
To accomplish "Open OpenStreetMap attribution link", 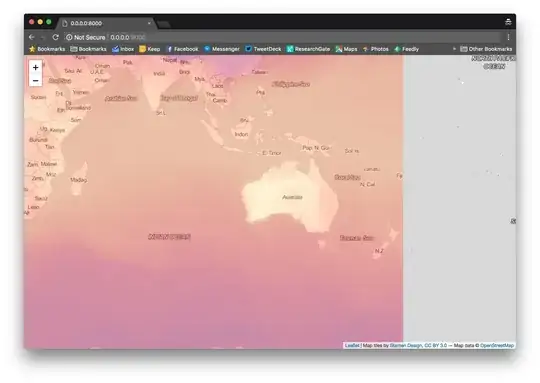I will click(x=497, y=345).
